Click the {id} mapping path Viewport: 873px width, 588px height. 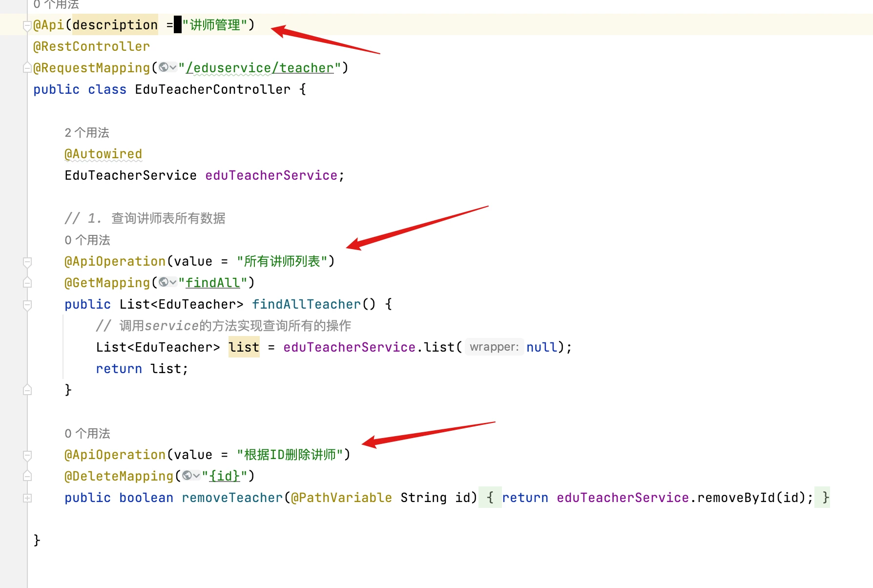[225, 476]
